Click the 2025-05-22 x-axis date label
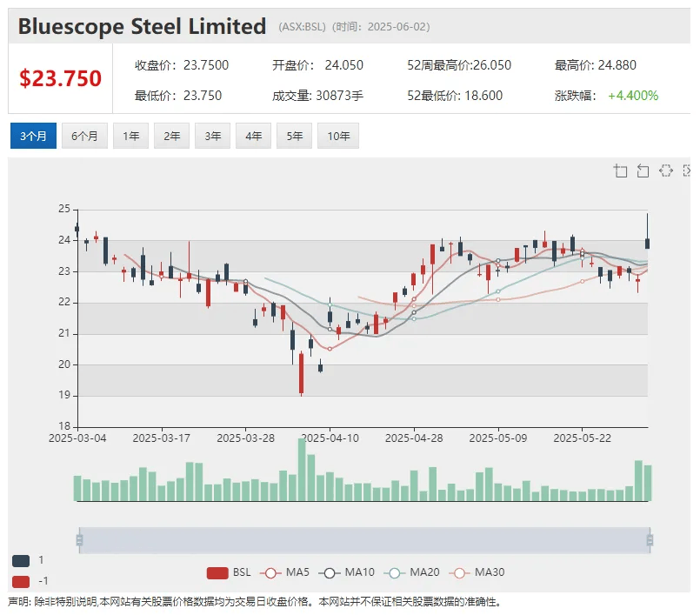The height and width of the screenshot is (615, 700). pos(582,438)
